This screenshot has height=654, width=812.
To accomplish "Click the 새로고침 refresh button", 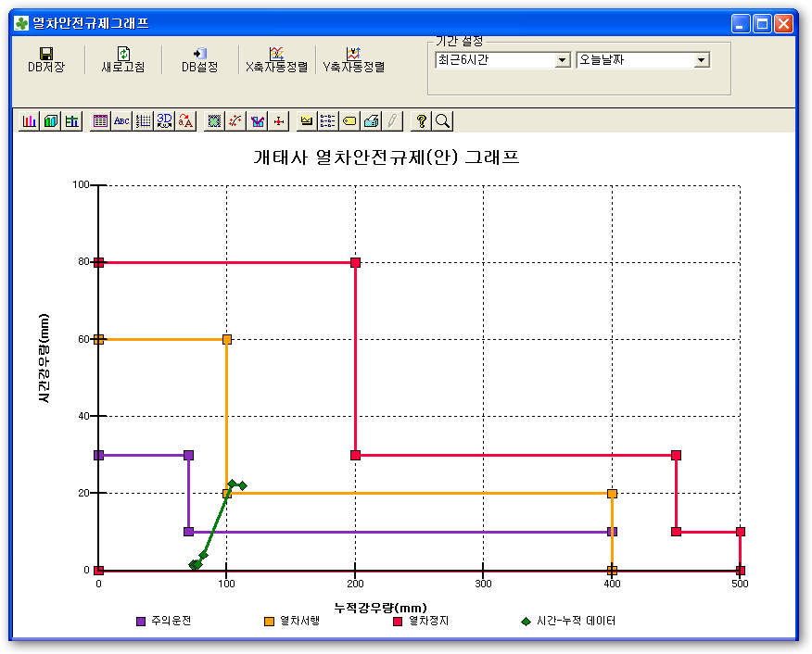I will (123, 60).
